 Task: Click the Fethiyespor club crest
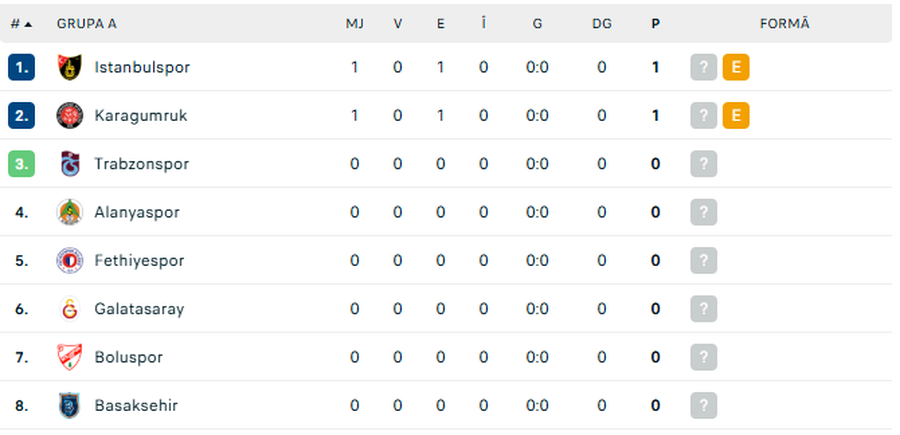tap(69, 260)
